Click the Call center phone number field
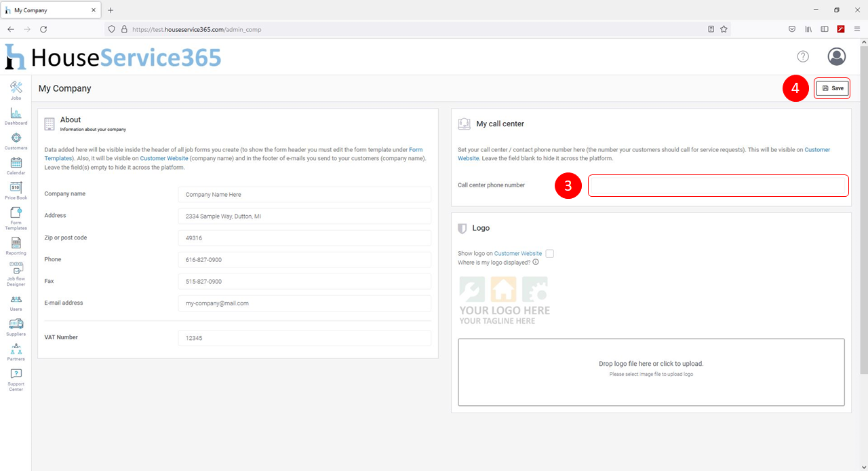 tap(718, 185)
